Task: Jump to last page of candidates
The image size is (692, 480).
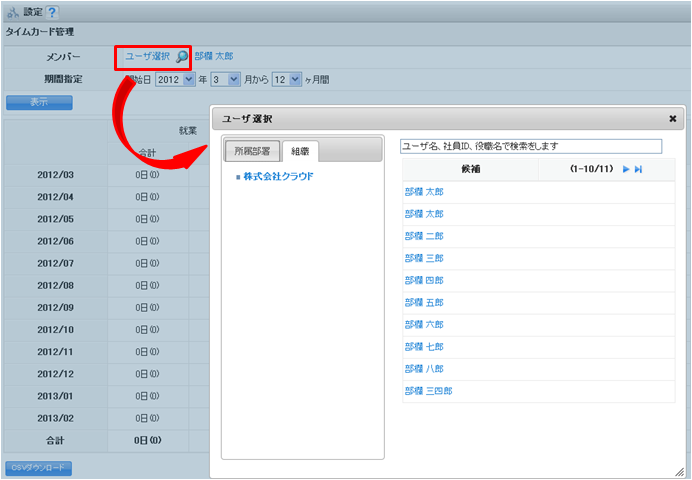Action: tap(638, 170)
